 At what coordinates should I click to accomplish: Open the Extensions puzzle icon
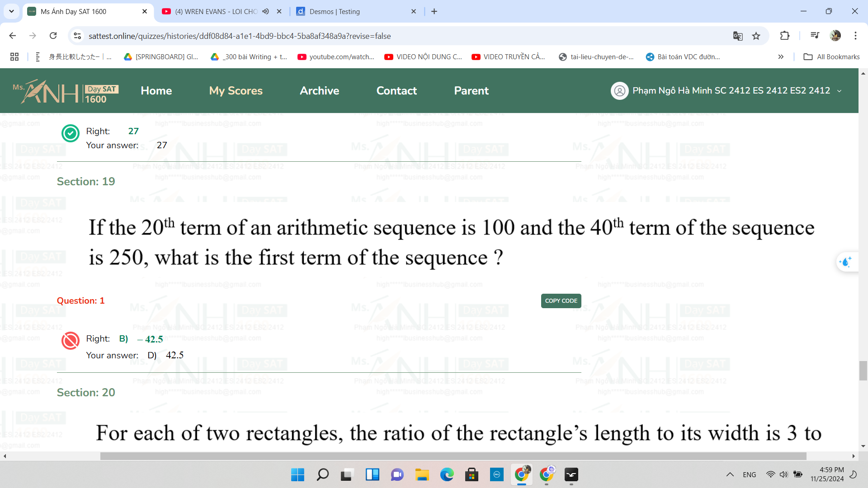click(785, 36)
